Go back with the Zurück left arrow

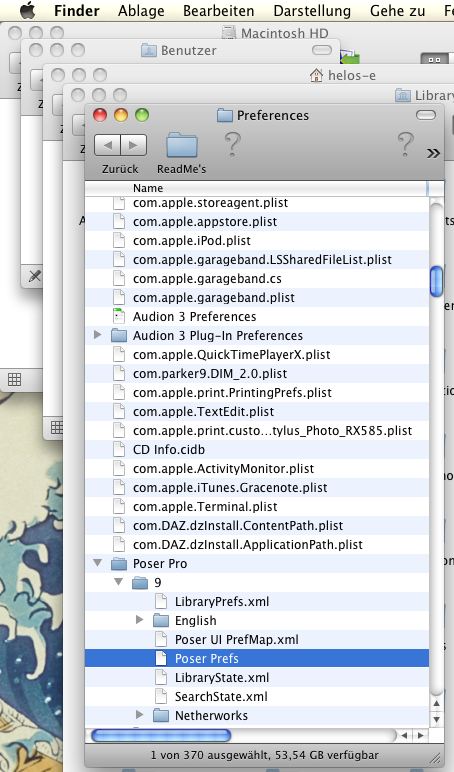tap(107, 145)
